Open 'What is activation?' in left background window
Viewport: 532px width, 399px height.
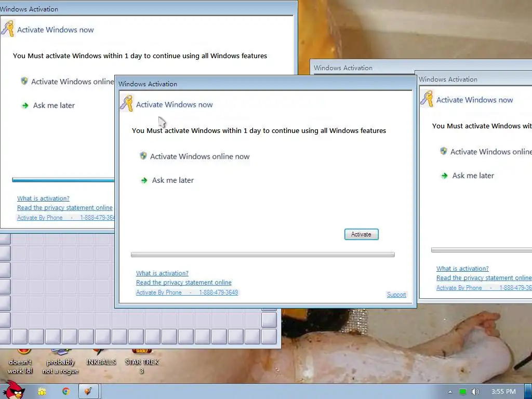(x=43, y=198)
